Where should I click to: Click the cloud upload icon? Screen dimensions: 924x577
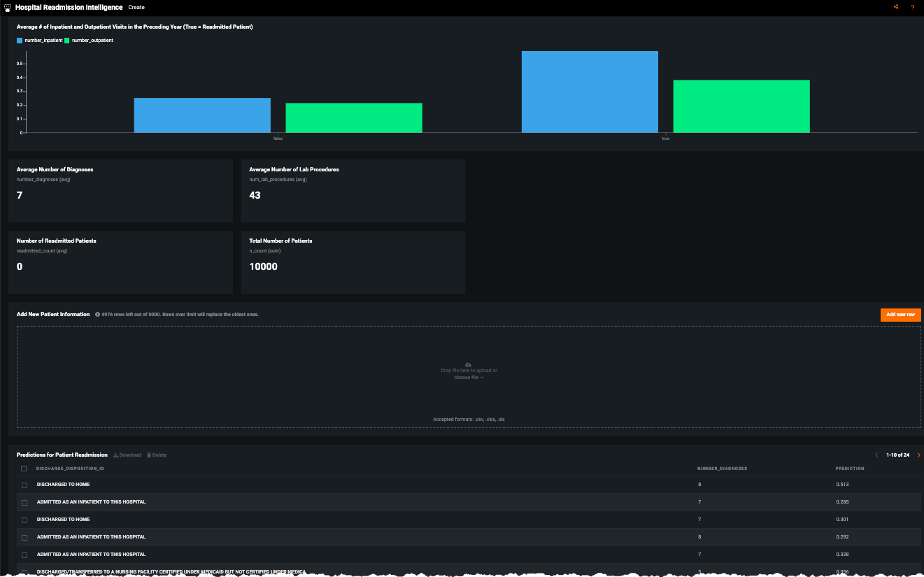(x=468, y=364)
